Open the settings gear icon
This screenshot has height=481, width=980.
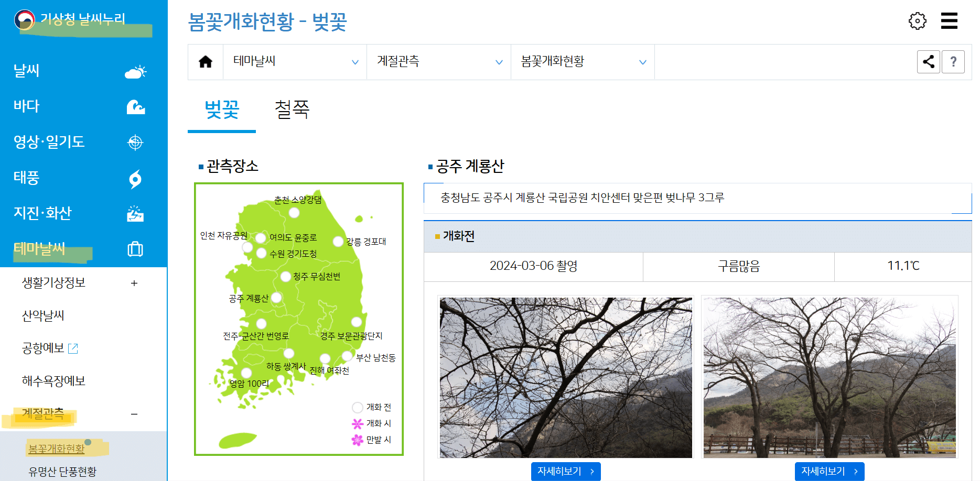pyautogui.click(x=917, y=21)
